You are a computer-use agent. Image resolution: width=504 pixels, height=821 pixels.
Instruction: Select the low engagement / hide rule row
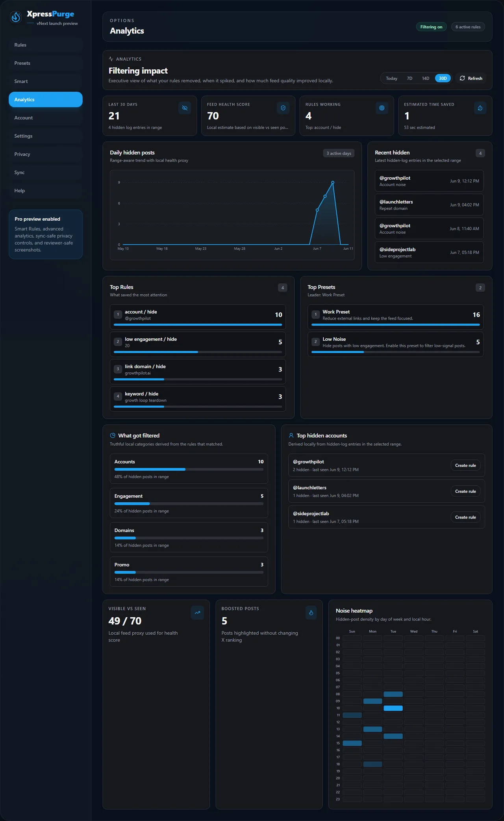(x=198, y=344)
